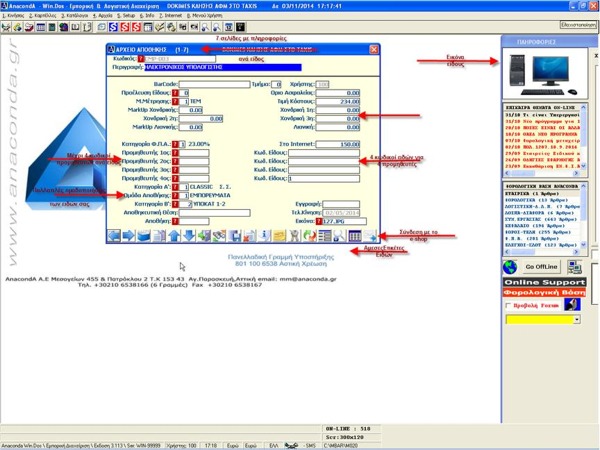Click the e-shop connection envelope-arrow icon
Image resolution: width=600 pixels, height=450 pixels.
371,235
